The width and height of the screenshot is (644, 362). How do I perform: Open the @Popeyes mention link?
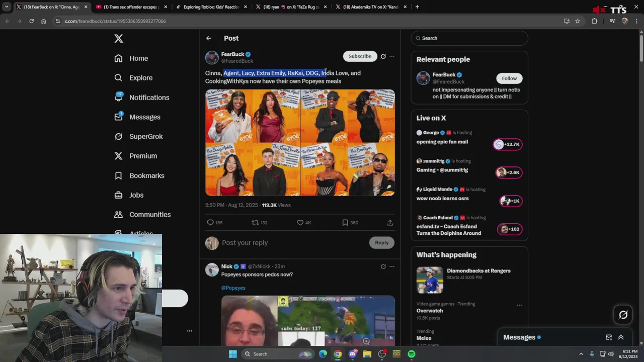[x=233, y=288]
